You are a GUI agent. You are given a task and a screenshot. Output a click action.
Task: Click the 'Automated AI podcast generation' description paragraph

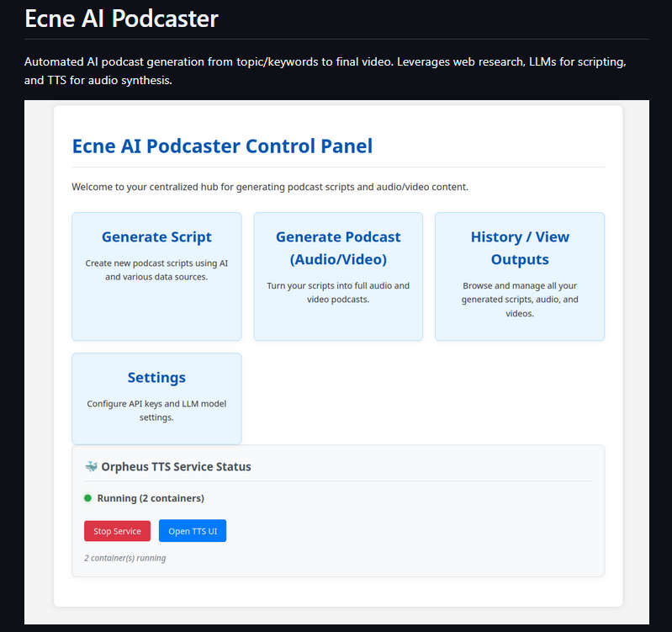tap(325, 71)
